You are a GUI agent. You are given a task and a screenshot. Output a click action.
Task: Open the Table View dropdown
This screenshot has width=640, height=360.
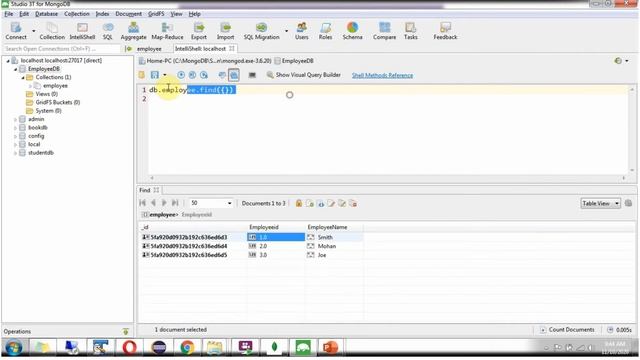pos(600,203)
